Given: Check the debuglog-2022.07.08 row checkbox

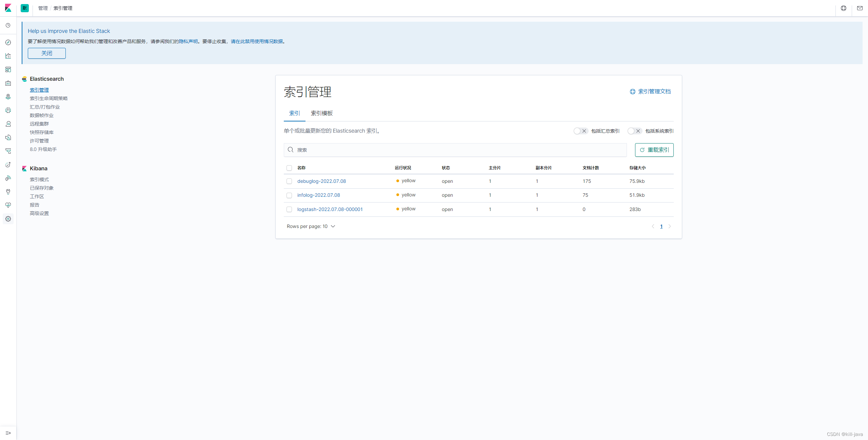Looking at the screenshot, I should 289,181.
